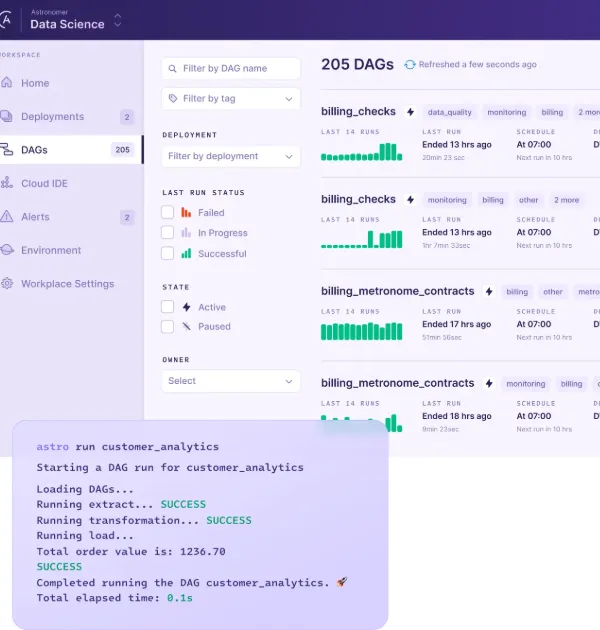Click the gray In Progress bars icon
The image size is (600, 630).
point(186,232)
